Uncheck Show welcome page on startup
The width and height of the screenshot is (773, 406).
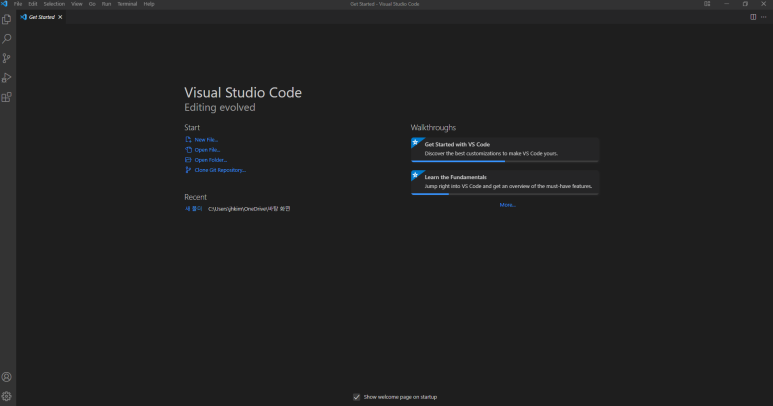coord(356,397)
